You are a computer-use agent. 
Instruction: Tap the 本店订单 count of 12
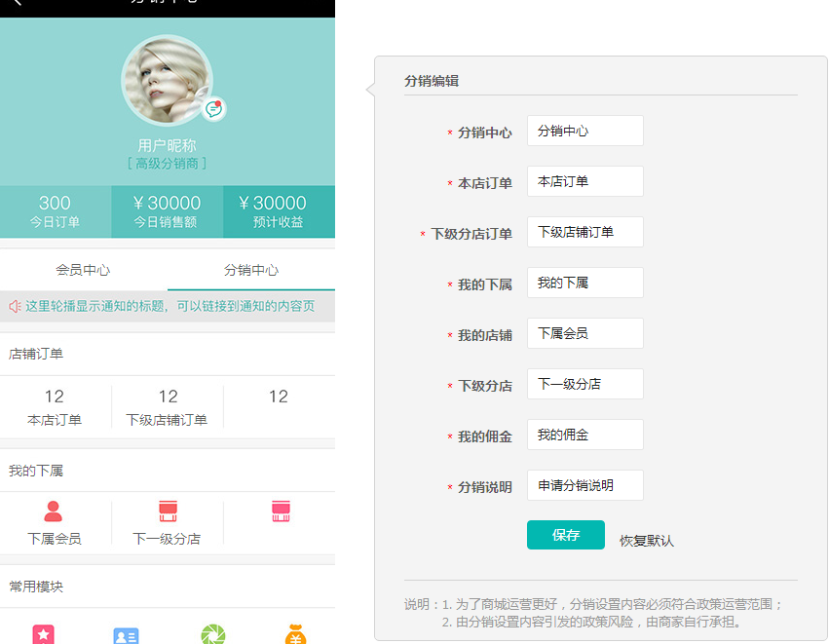point(55,397)
